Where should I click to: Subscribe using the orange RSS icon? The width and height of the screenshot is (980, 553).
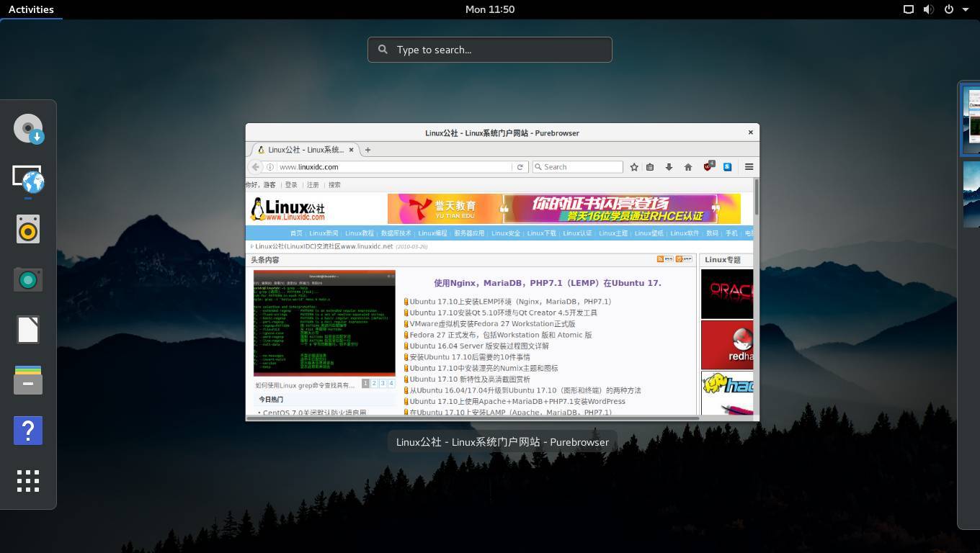point(660,258)
